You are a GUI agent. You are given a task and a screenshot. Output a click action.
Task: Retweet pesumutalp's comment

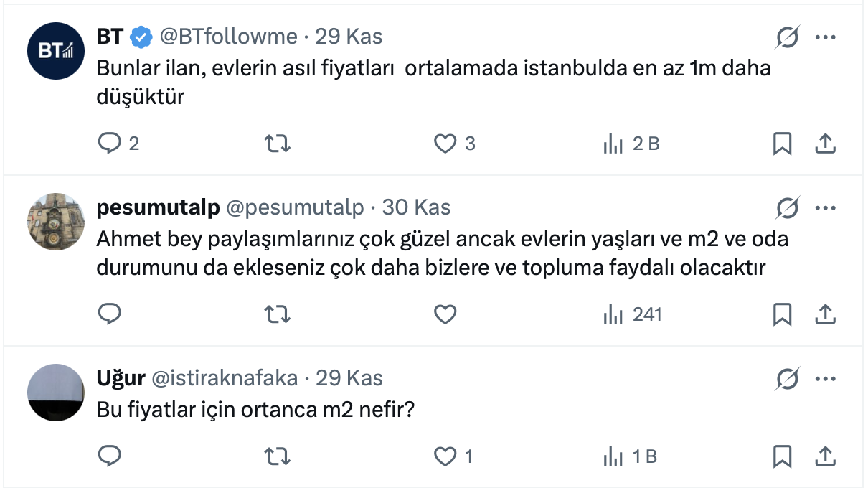point(278,314)
